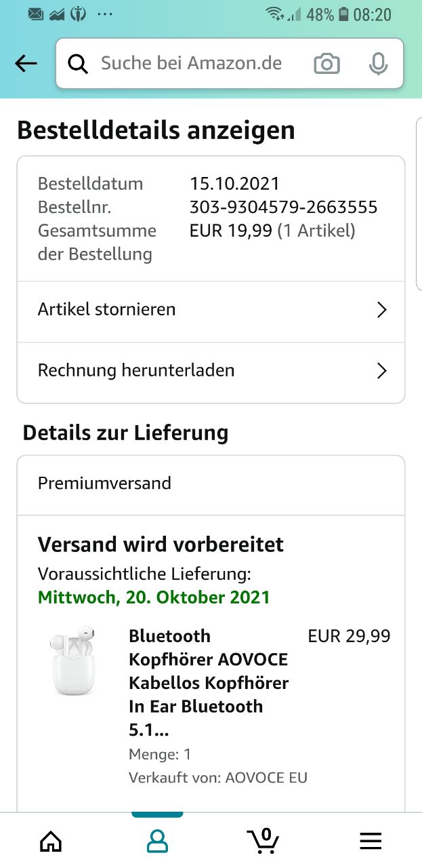Image resolution: width=422 pixels, height=868 pixels.
Task: Tap the microphone voice search icon
Action: (378, 64)
